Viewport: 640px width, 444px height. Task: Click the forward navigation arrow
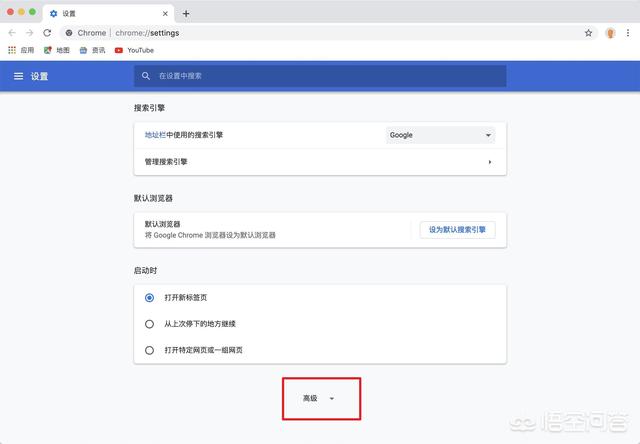[x=29, y=33]
